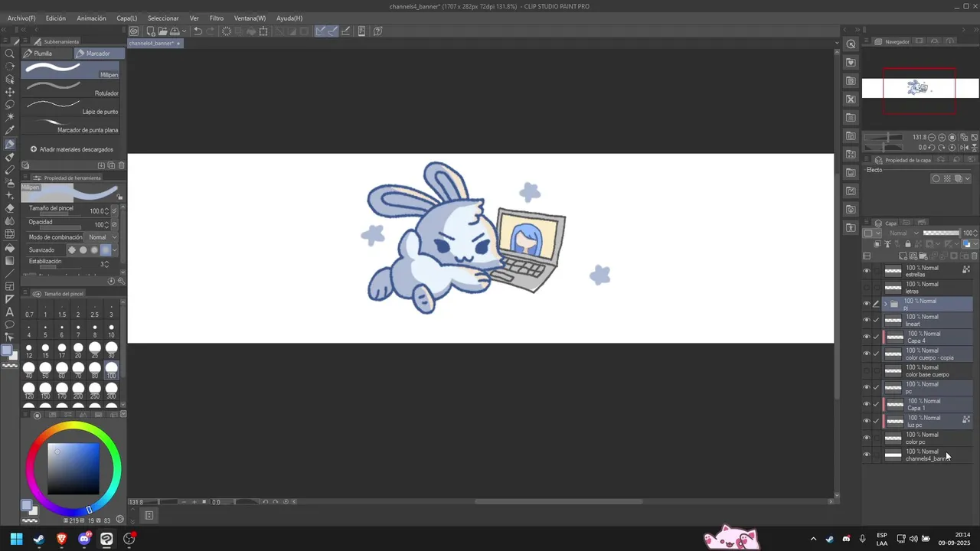
Task: Click zoom in plus in Navigator
Action: [x=942, y=138]
